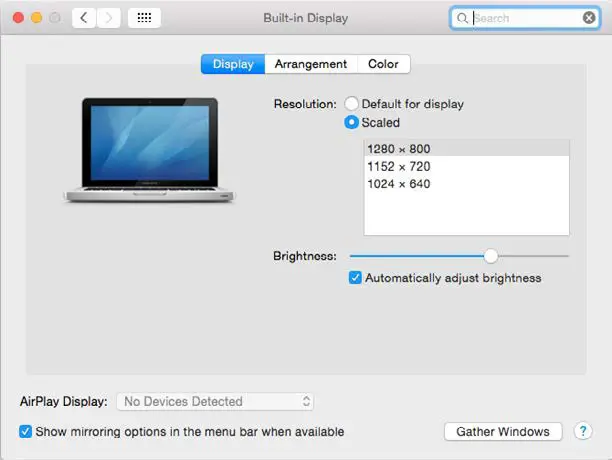
Task: Open help with the question mark button
Action: 583,432
